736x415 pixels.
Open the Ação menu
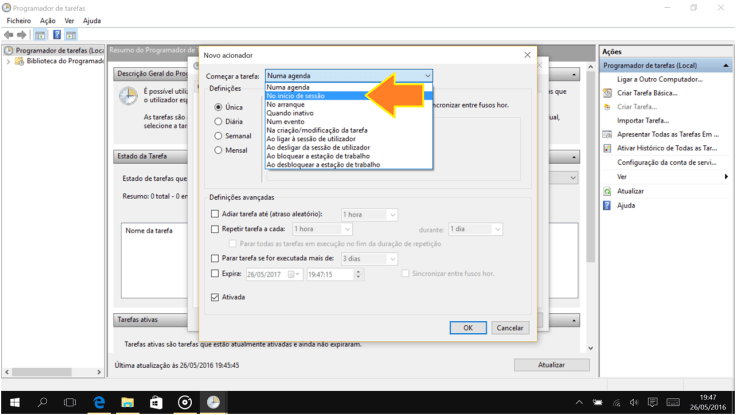(47, 20)
